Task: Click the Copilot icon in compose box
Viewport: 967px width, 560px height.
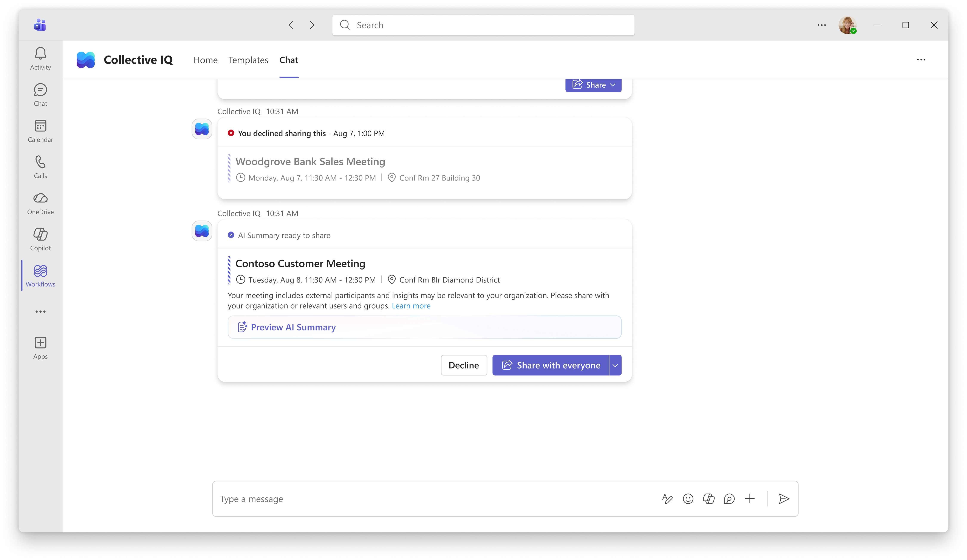Action: 708,499
